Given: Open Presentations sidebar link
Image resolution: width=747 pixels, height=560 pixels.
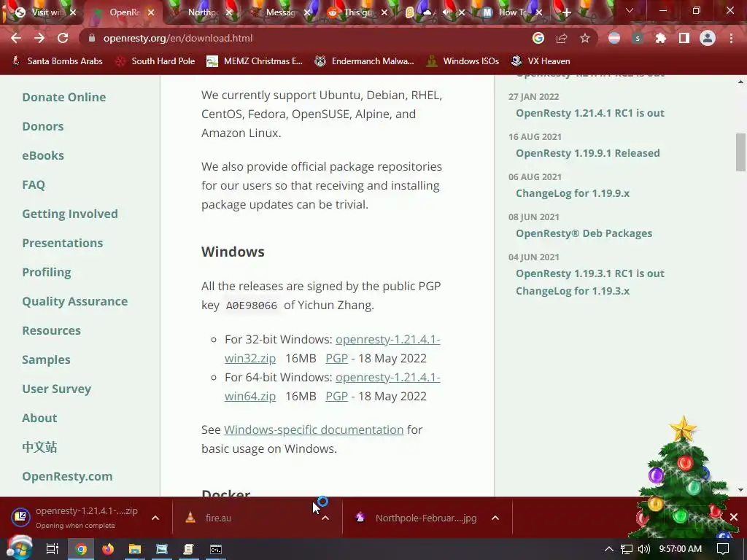Looking at the screenshot, I should pyautogui.click(x=63, y=243).
